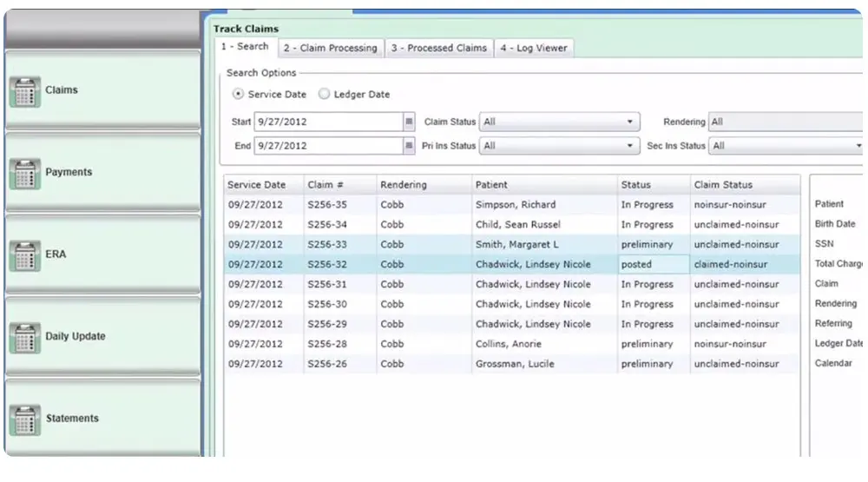Sort by Status column header

pos(654,184)
